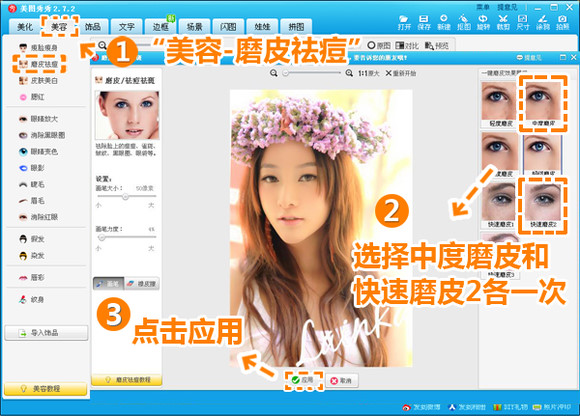Share to Weibo via 发到微博
This screenshot has height=416, width=580.
coord(422,407)
